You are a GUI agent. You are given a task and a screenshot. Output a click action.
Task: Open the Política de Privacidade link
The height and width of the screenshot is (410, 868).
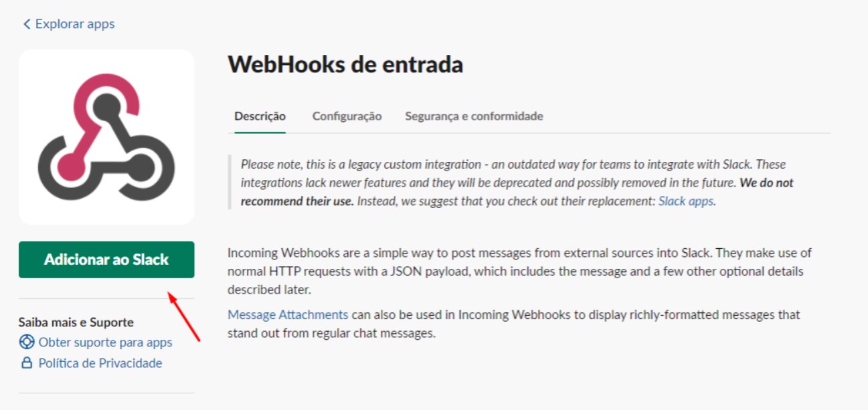(100, 363)
